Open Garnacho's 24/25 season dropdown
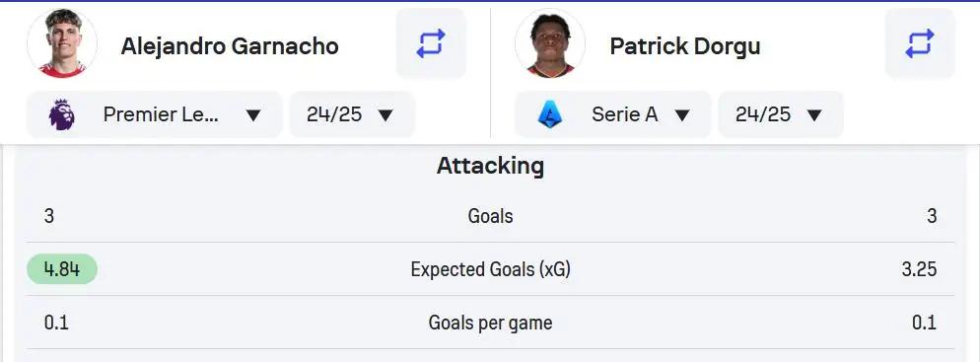980x362 pixels. (x=352, y=115)
